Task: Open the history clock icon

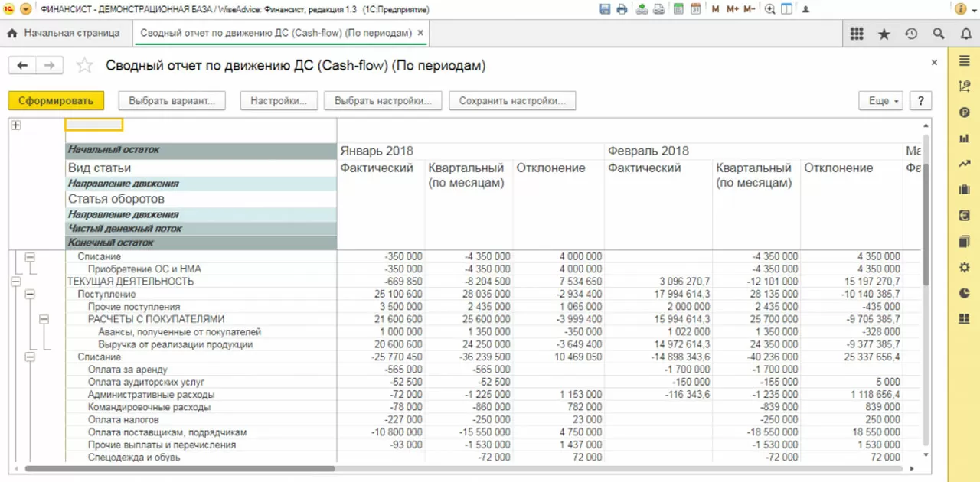Action: (x=911, y=34)
